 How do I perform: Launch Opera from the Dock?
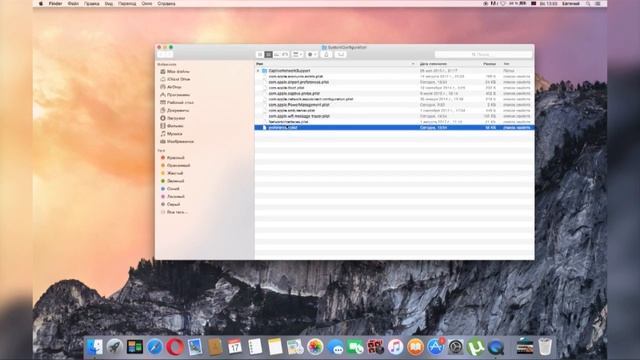tap(175, 347)
